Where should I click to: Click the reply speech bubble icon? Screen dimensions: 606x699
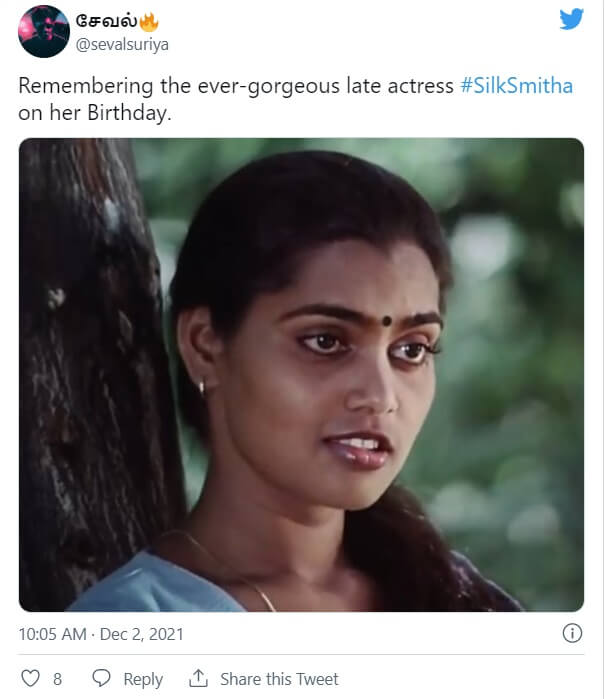point(101,678)
